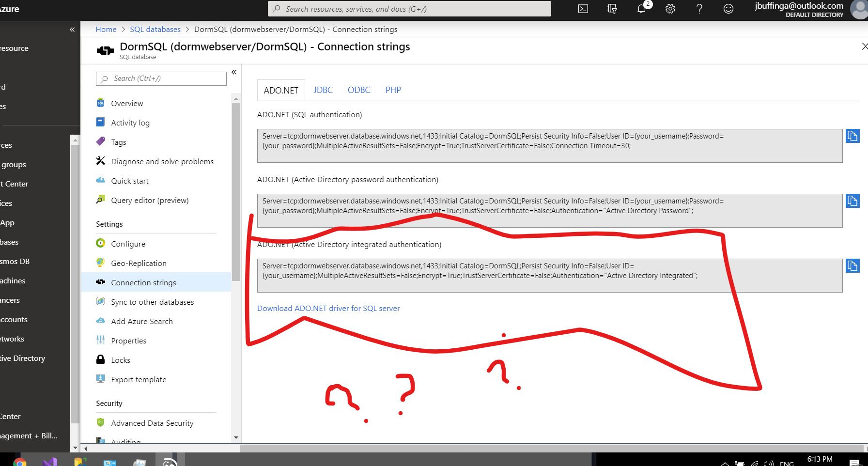868x466 pixels.
Task: Click the Overview SQL icon
Action: [101, 103]
